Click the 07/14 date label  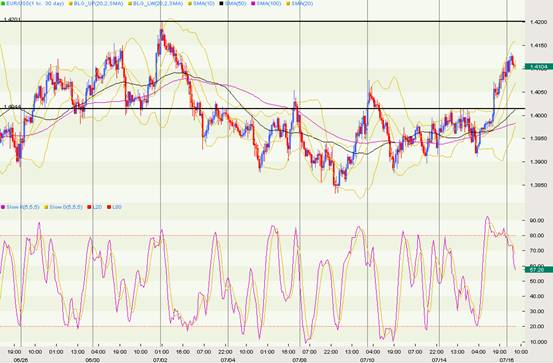439,360
